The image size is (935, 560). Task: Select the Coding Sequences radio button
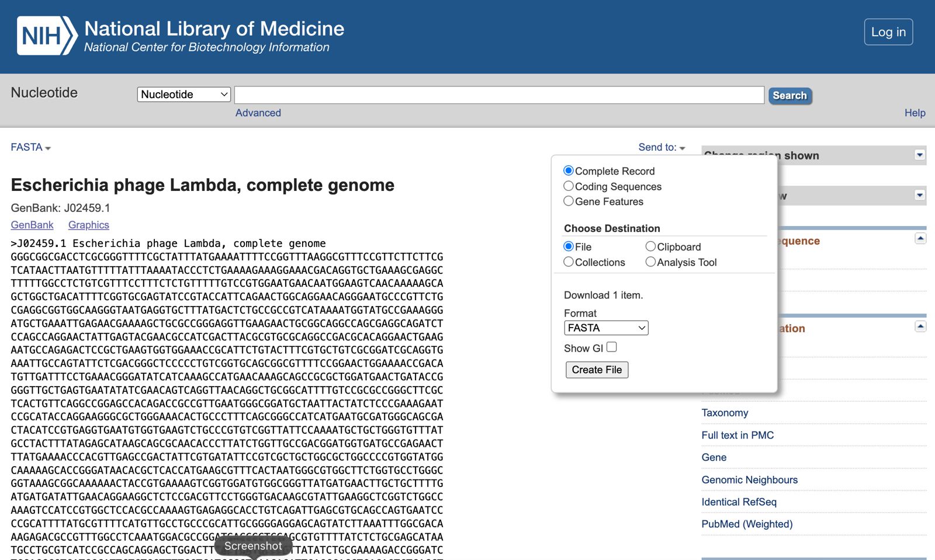coord(569,186)
